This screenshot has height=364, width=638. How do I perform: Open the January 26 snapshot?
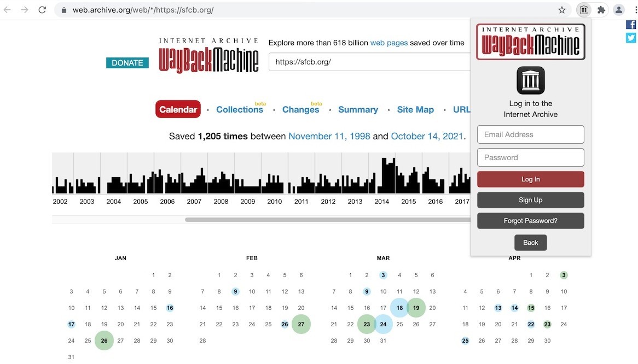tap(104, 340)
